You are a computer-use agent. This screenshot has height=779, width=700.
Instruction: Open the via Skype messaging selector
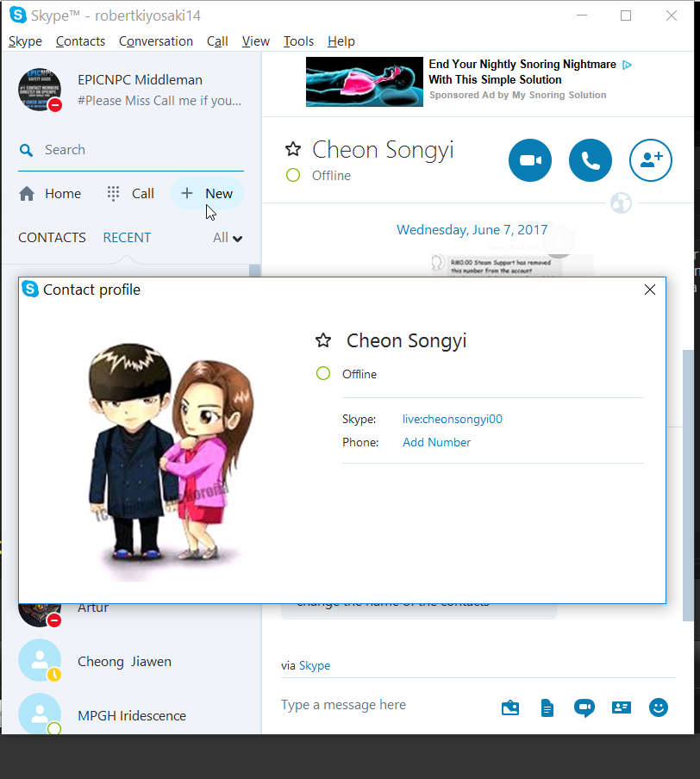click(x=314, y=665)
